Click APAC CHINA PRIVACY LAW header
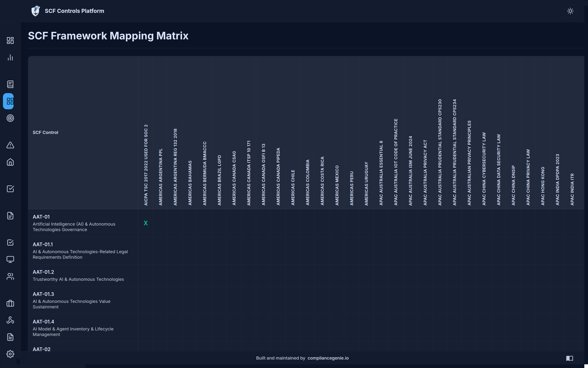This screenshot has height=368, width=588. pos(528,177)
